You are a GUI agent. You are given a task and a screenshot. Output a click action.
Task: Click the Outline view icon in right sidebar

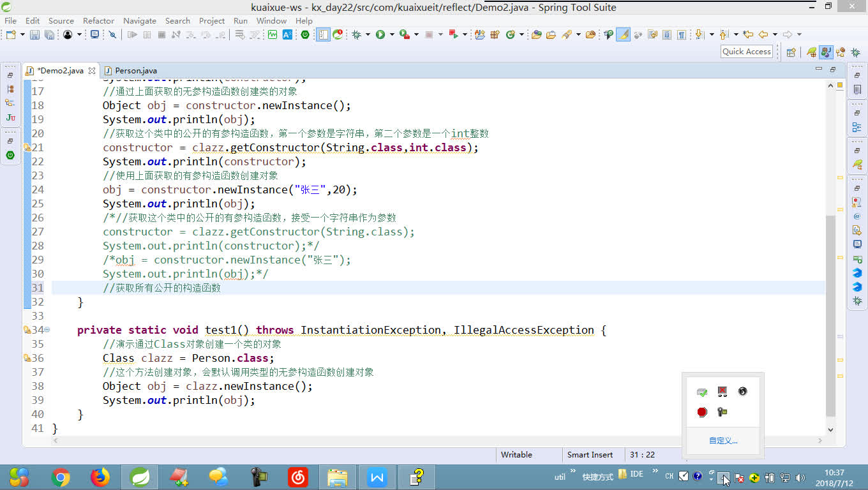[857, 128]
